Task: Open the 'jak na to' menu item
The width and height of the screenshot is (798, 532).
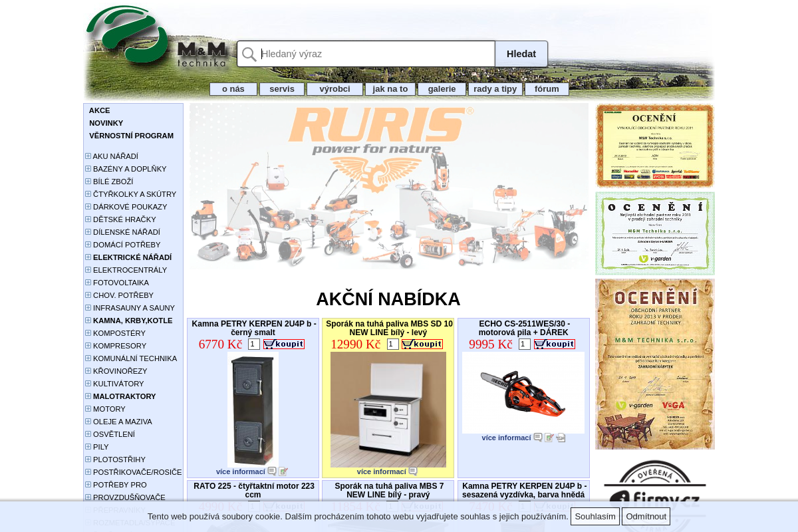Action: (x=390, y=89)
